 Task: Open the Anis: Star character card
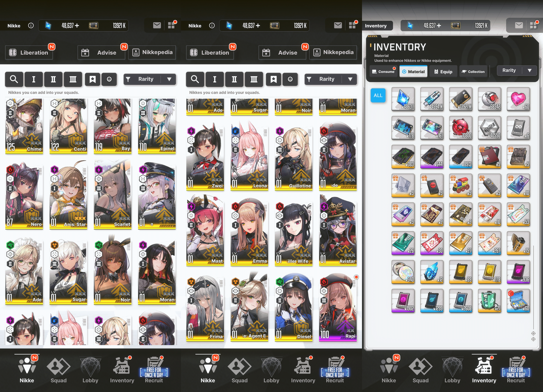(x=68, y=196)
